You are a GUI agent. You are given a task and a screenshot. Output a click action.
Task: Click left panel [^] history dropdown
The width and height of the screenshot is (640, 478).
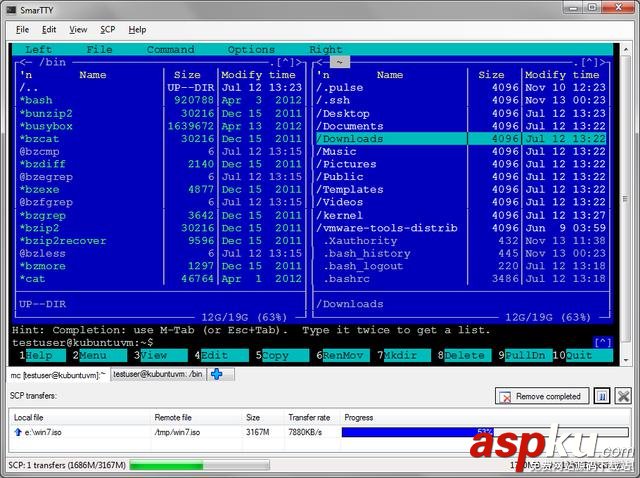pos(285,62)
